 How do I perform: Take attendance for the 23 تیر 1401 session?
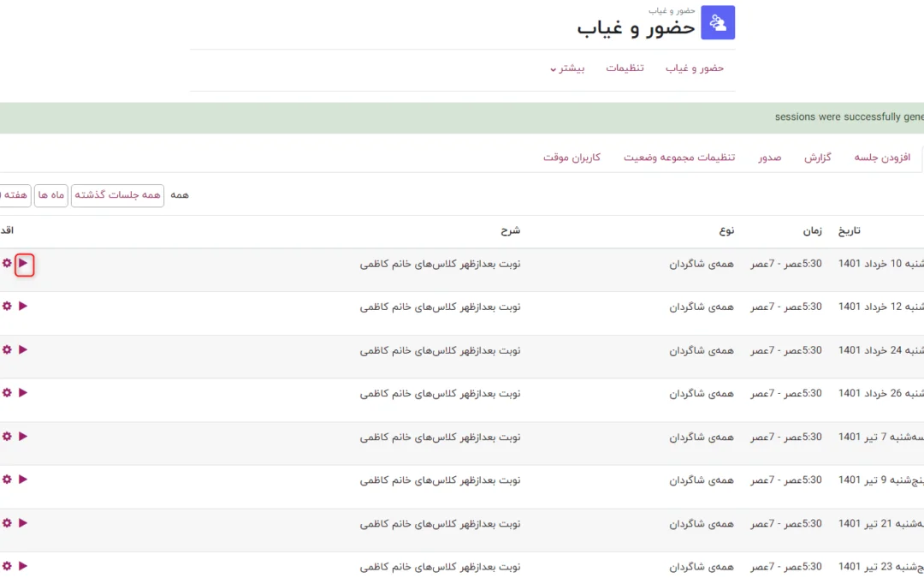[x=23, y=566]
